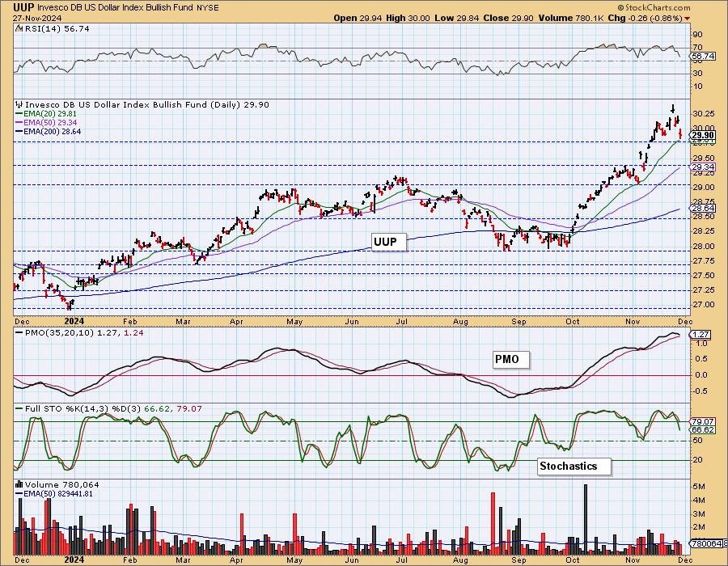
Task: Click the 780064 volume tag on the axis
Action: [708, 543]
